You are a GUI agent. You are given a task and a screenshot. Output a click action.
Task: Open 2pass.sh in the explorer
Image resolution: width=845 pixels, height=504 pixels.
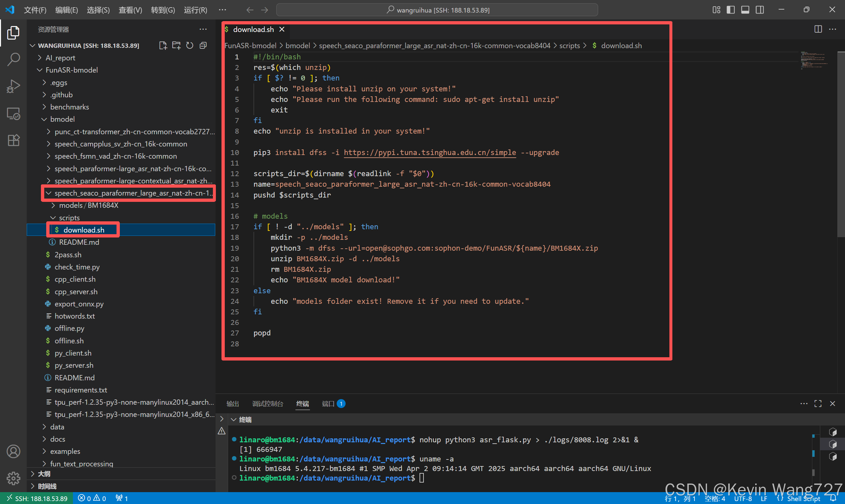(x=121, y=255)
